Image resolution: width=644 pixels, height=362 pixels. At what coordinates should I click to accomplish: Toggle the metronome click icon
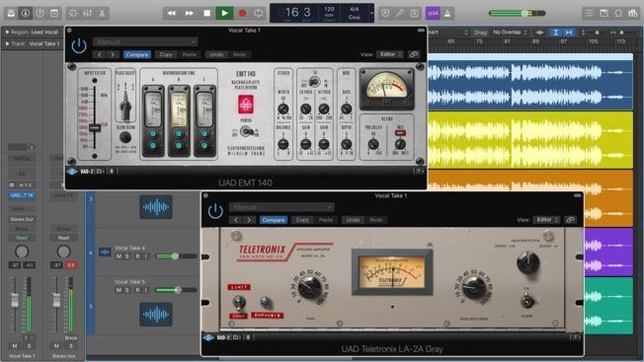tap(447, 13)
